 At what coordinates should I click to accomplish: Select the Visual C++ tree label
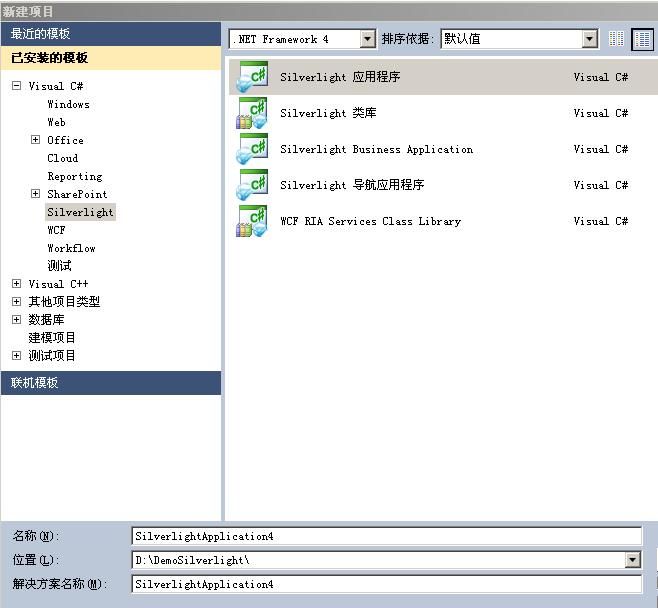tap(58, 284)
